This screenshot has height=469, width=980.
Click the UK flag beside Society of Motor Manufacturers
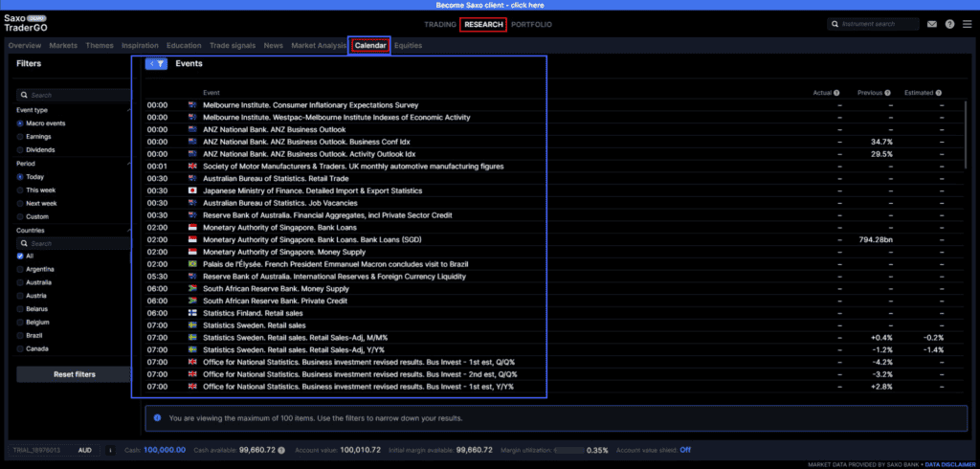192,167
